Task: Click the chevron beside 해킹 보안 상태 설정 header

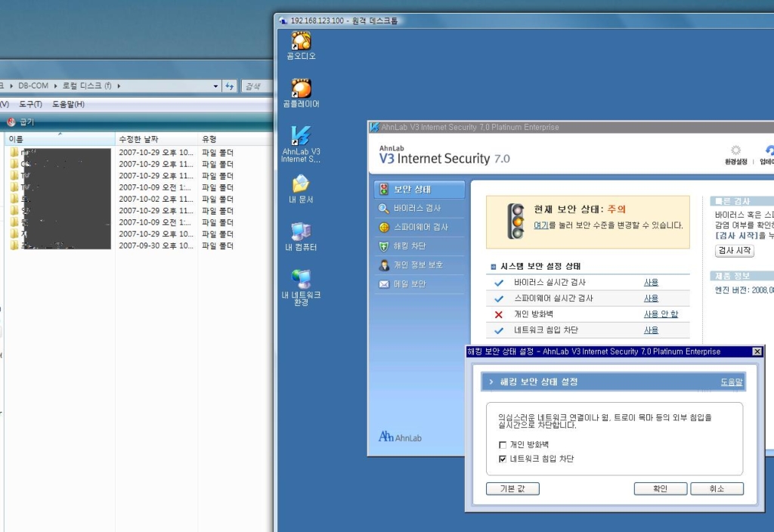Action: coord(491,382)
